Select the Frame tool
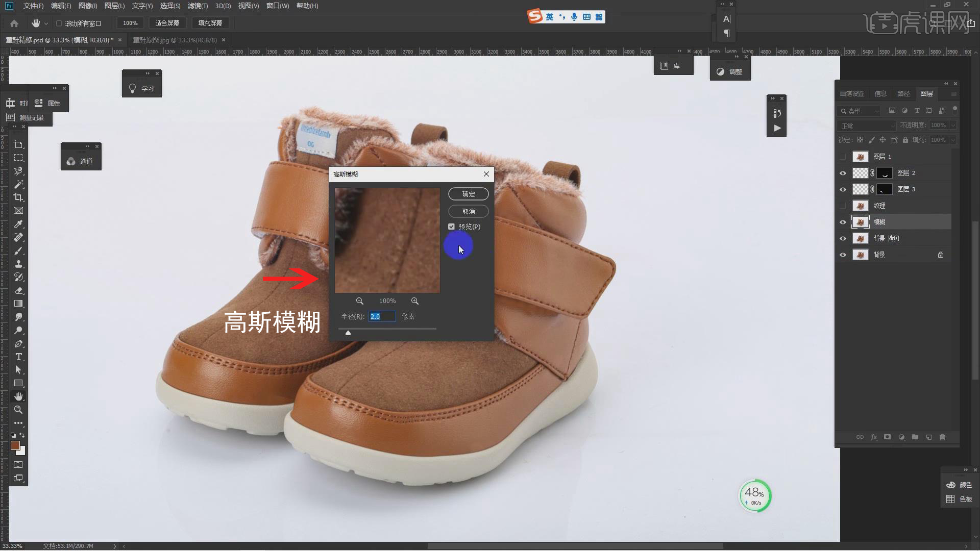This screenshot has height=551, width=980. [18, 211]
